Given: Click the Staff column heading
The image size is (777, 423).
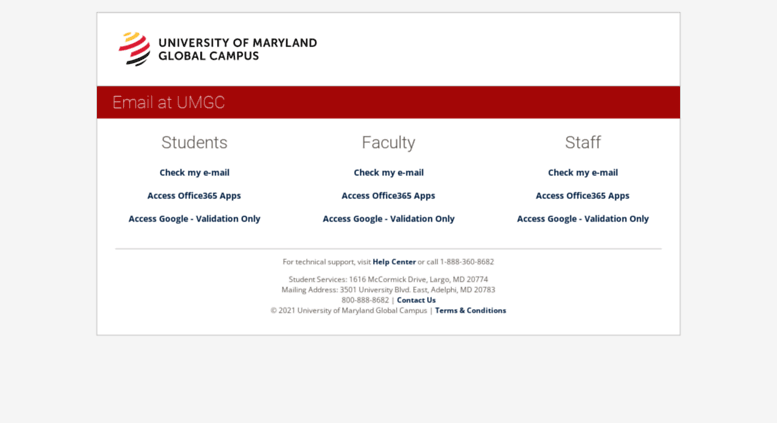Looking at the screenshot, I should pyautogui.click(x=583, y=143).
